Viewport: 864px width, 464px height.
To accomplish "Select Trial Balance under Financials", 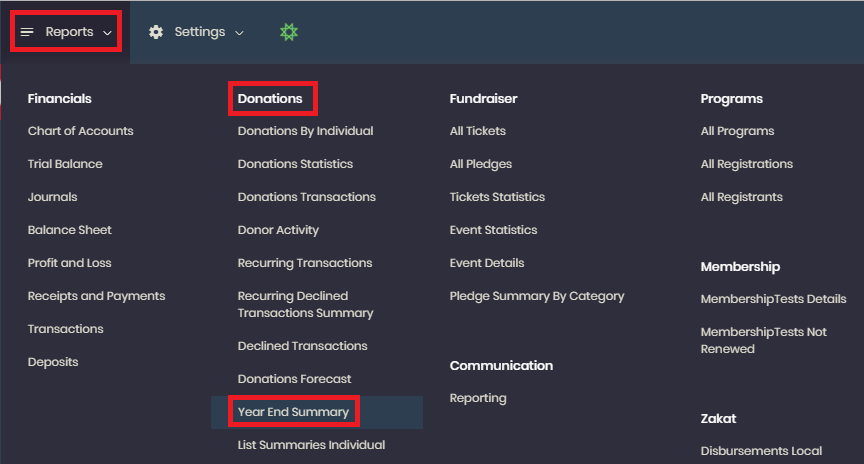I will point(65,164).
